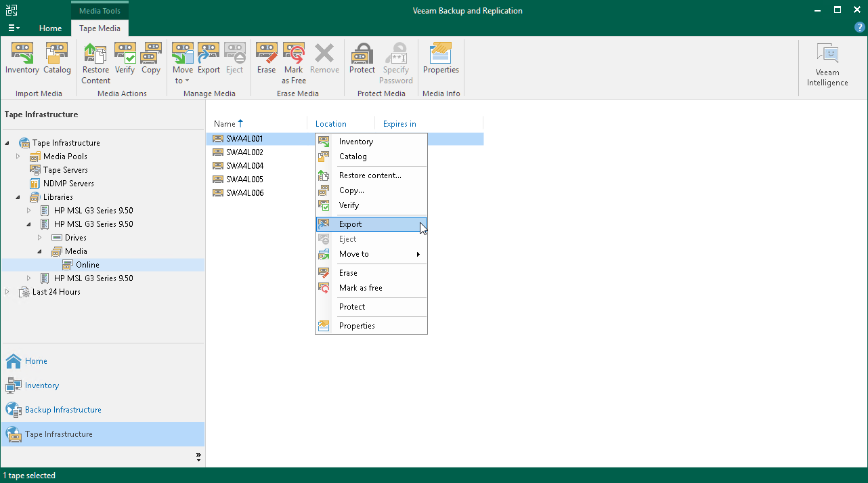Viewport: 868px width, 483px height.
Task: Open Restore Content from the ribbon
Action: (95, 64)
